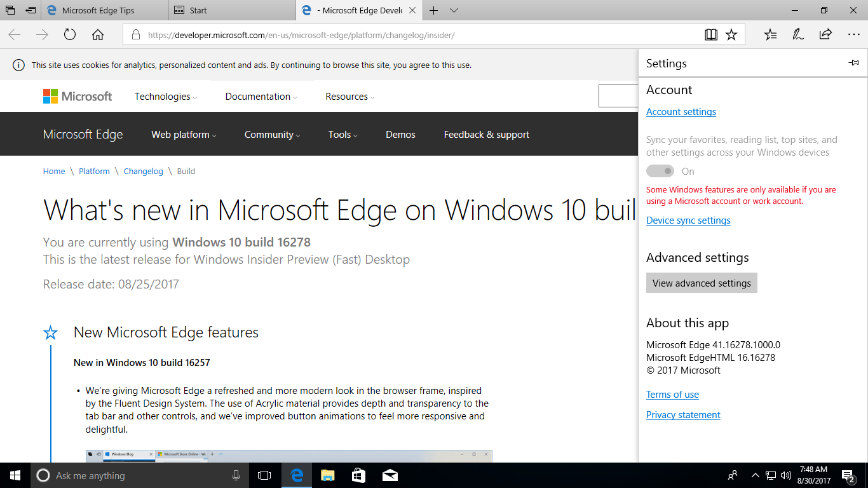Screen dimensions: 868x488
Task: Go forward with the forward arrow
Action: point(43,35)
